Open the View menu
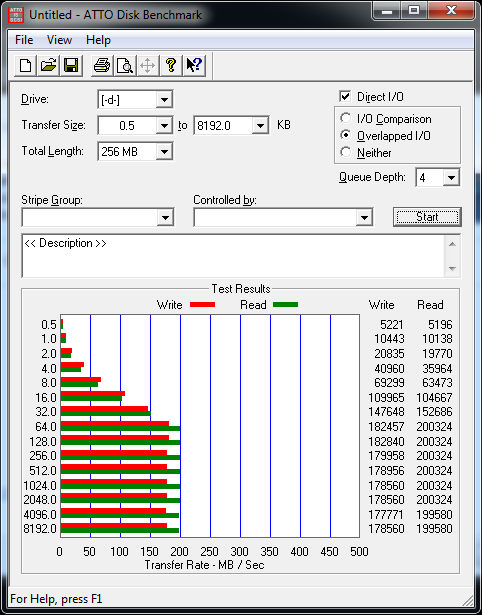The width and height of the screenshot is (482, 615). pos(59,40)
